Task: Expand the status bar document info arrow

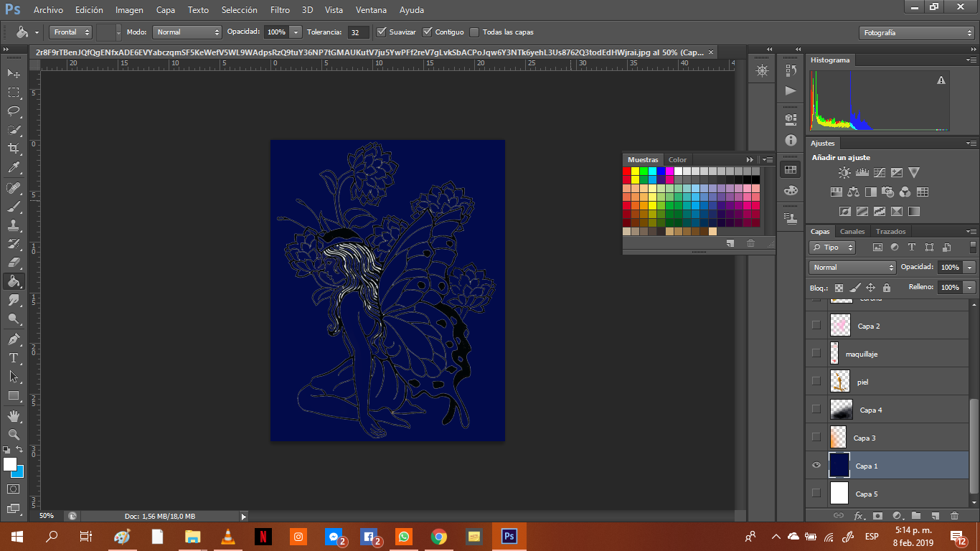Action: [243, 516]
